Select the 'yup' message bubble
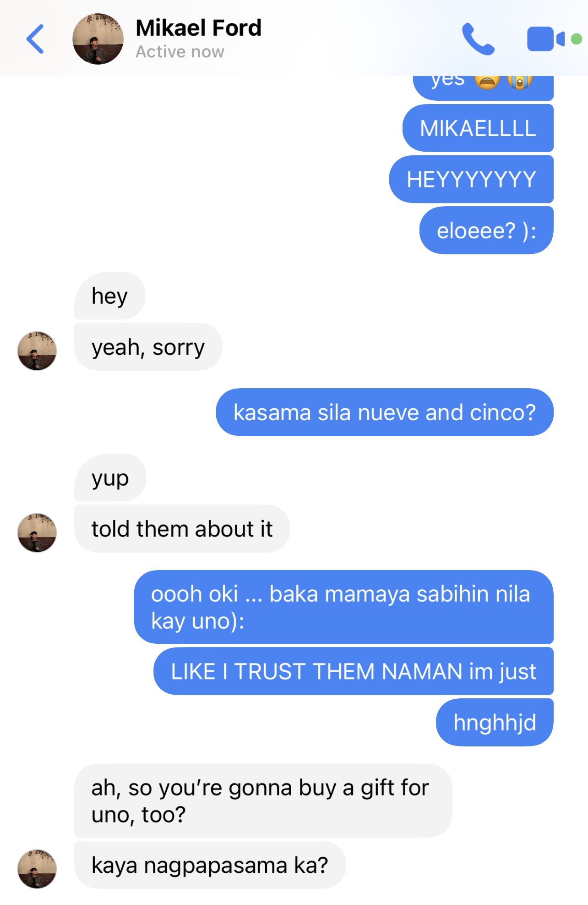 tap(110, 477)
